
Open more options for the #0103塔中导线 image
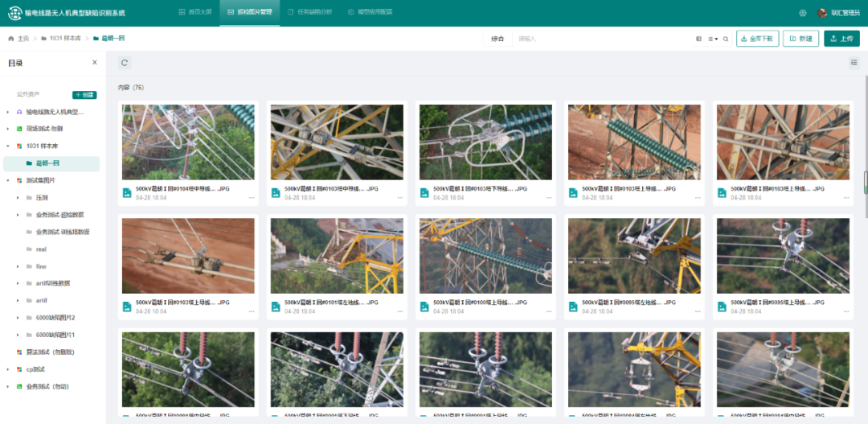400,197
